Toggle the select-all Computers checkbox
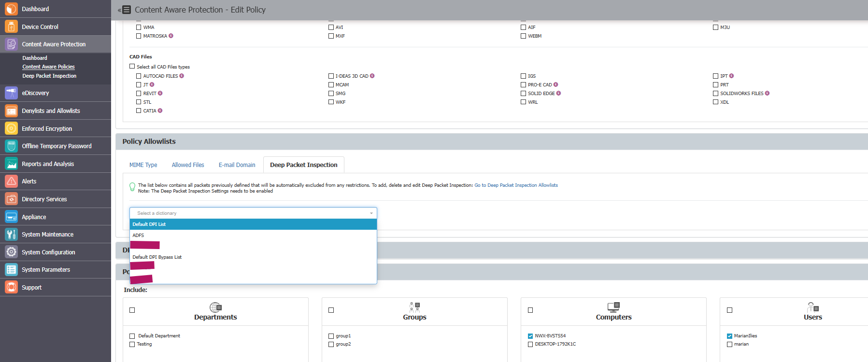This screenshot has width=868, height=362. click(530, 310)
